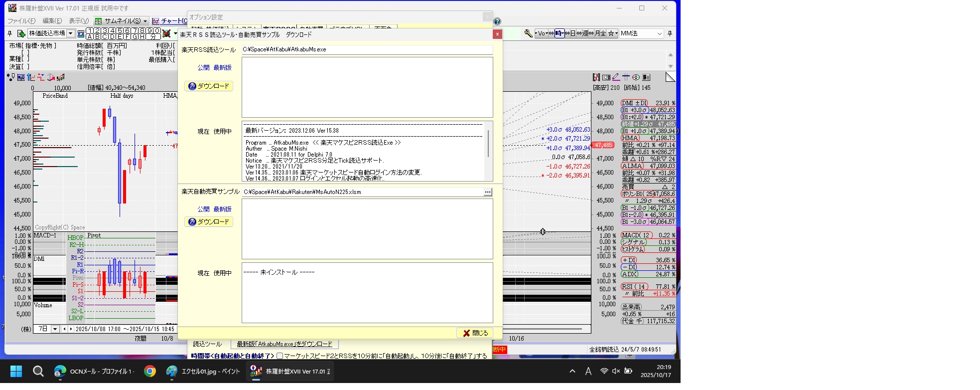The width and height of the screenshot is (980, 390).
Task: Select the 週 weekly timeframe toggle
Action: tap(585, 33)
